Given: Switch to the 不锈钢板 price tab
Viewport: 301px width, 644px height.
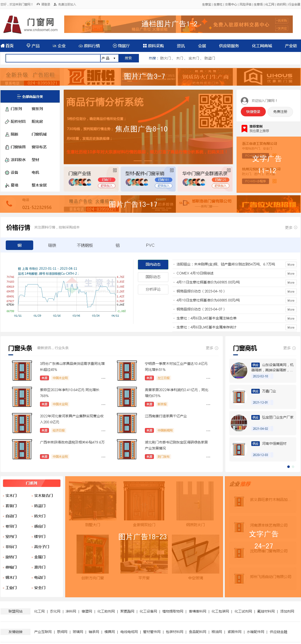Looking at the screenshot, I should (x=85, y=245).
